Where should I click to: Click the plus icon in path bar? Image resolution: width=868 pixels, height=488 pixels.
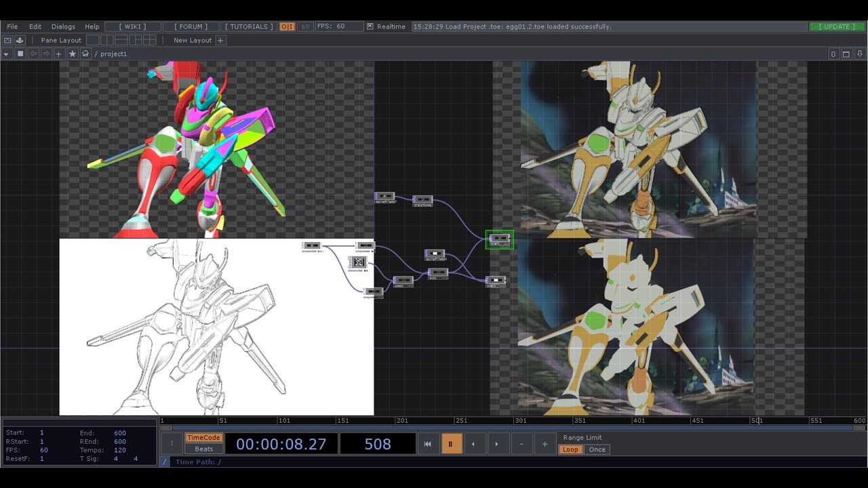click(x=59, y=54)
